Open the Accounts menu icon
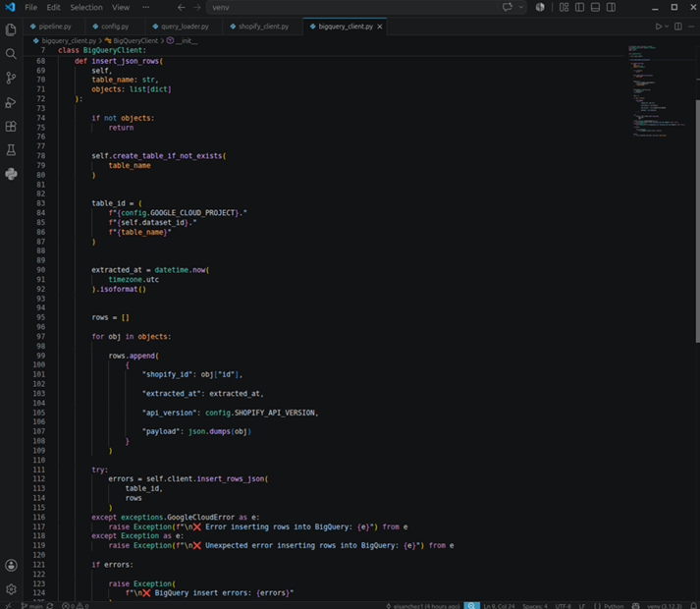Viewport: 700px width, 609px height. (11, 565)
